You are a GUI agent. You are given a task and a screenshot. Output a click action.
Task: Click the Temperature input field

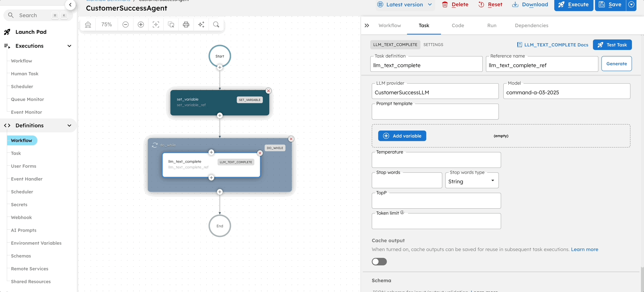[436, 161]
